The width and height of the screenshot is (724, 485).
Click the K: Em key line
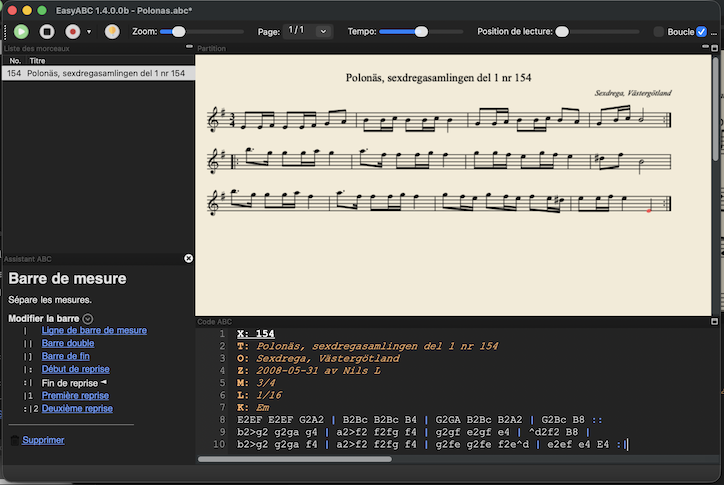tap(253, 407)
